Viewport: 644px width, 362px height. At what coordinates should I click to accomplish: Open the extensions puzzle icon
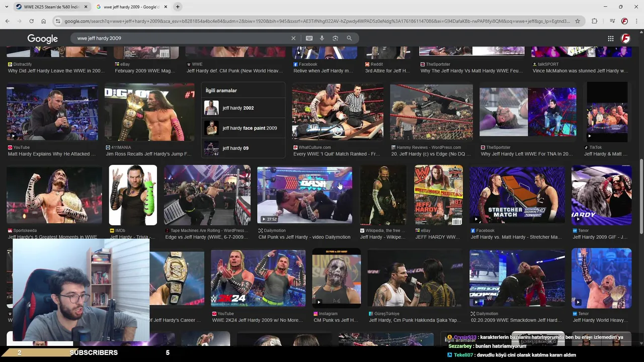pos(594,21)
